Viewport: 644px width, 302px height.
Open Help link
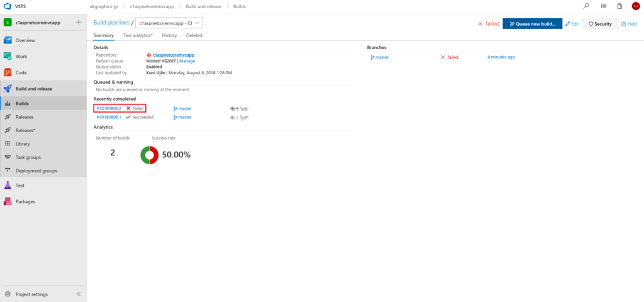629,24
